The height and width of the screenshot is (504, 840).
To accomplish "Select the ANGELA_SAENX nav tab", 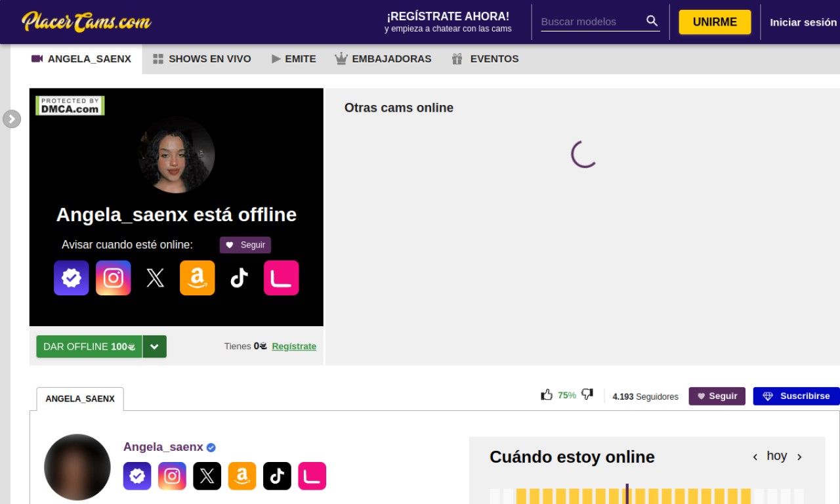I will click(81, 59).
